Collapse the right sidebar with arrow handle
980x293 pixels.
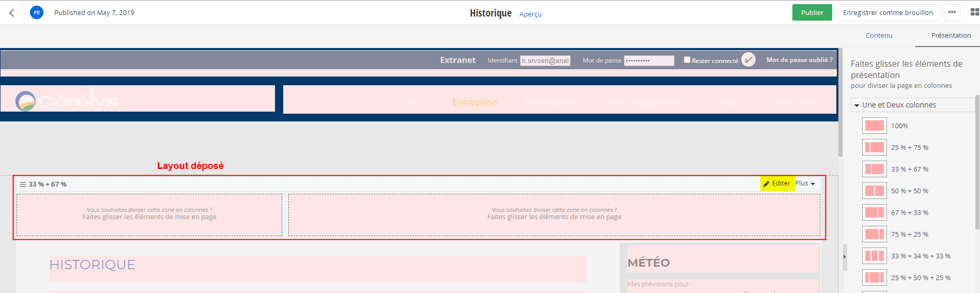[845, 257]
